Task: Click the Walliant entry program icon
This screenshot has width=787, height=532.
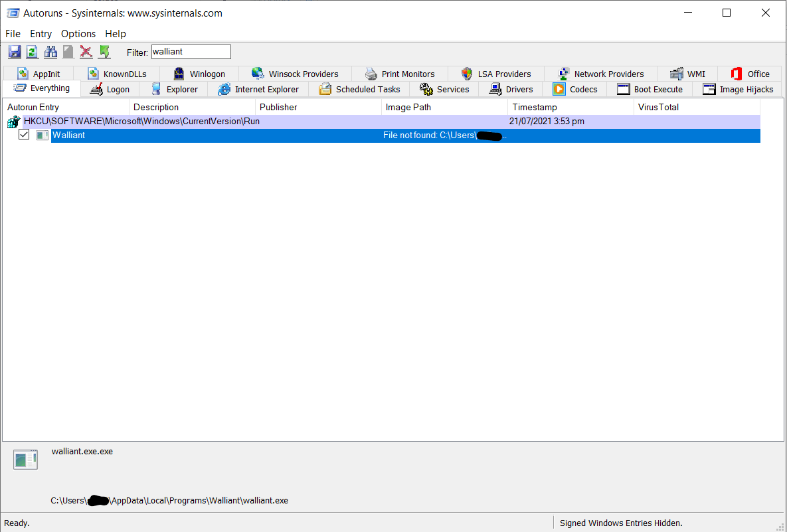Action: pyautogui.click(x=42, y=135)
